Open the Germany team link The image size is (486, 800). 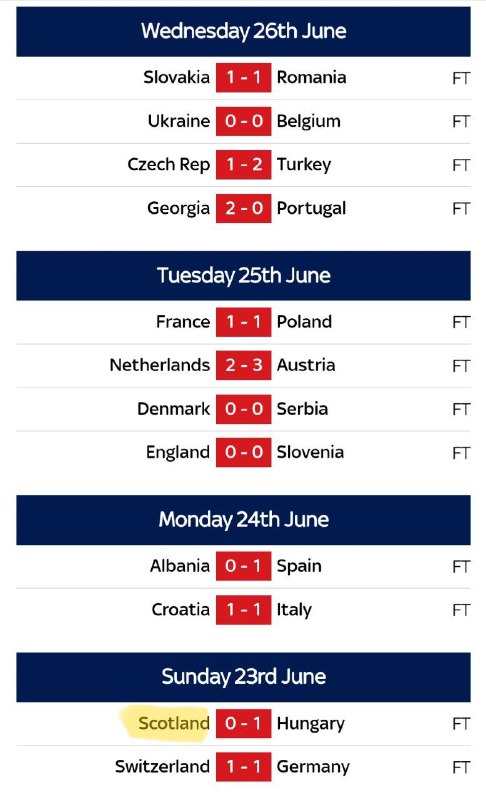(313, 767)
